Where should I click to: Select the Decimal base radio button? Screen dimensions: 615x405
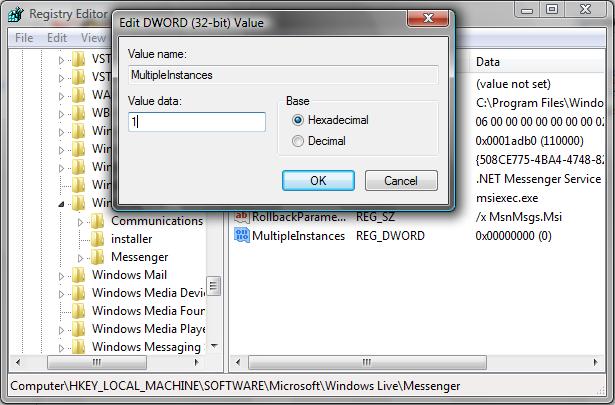point(298,141)
